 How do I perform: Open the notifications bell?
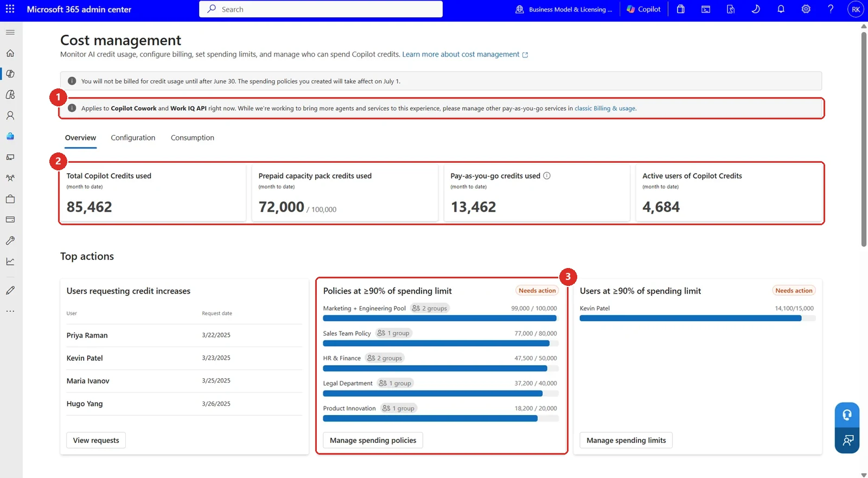(781, 9)
